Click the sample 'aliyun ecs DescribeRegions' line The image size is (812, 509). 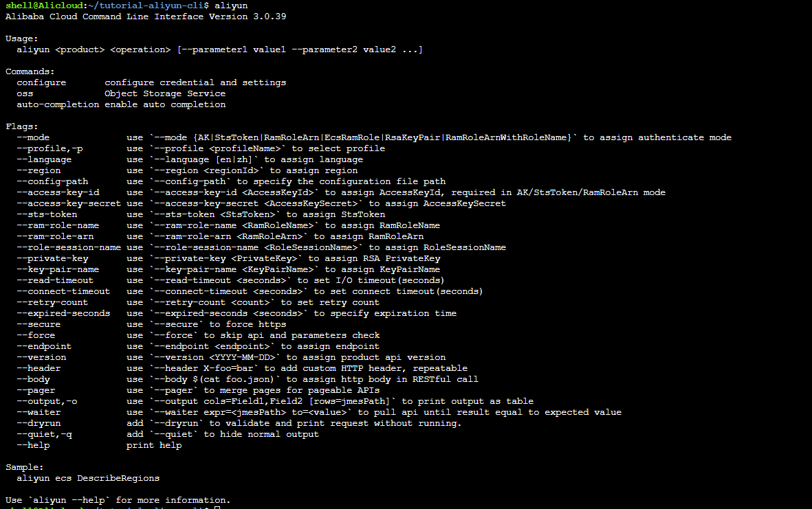point(88,478)
